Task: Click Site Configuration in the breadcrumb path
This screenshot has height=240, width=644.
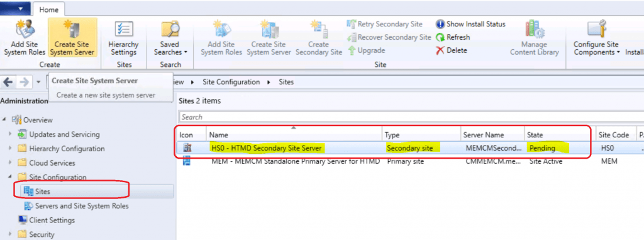Action: (231, 82)
